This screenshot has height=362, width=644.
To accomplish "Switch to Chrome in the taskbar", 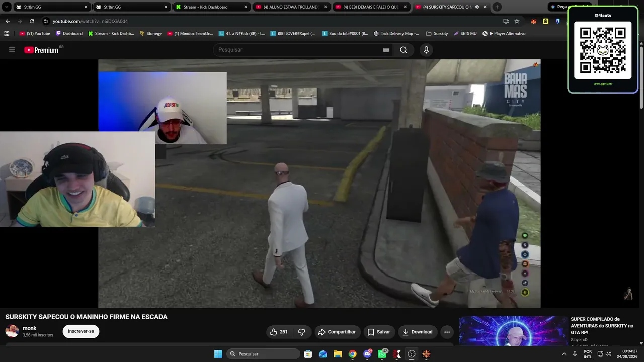I will click(352, 354).
